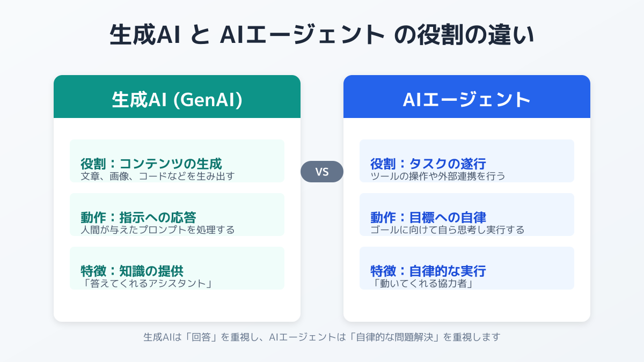Click the quote 「動いてくれる協力者」
This screenshot has height=362, width=644.
tap(423, 283)
